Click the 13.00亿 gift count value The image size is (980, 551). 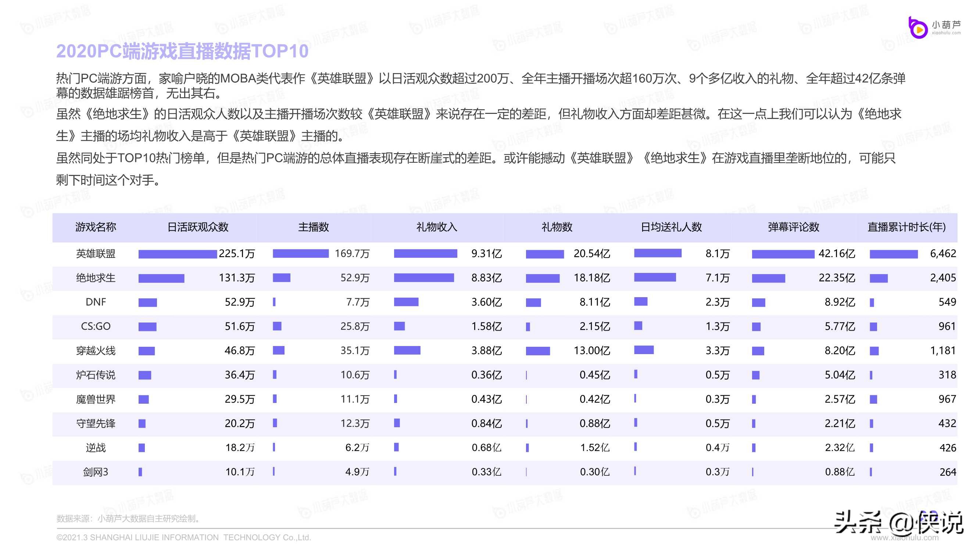tap(591, 350)
